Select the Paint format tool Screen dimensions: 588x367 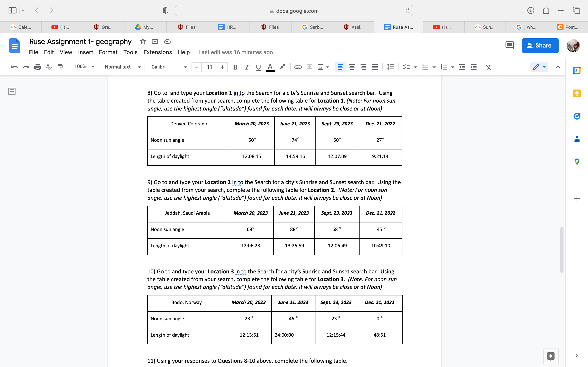tap(60, 67)
